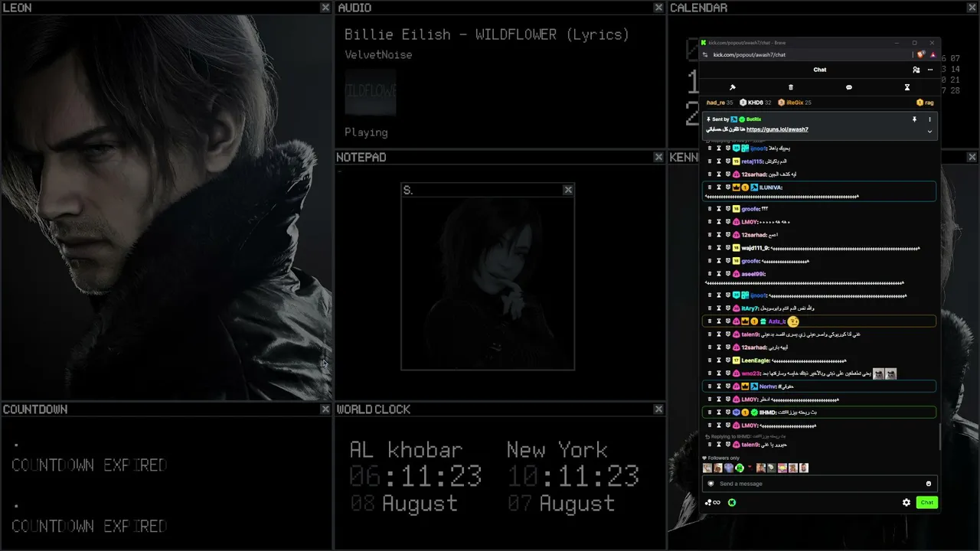This screenshot has height=551, width=980.
Task: Open the speech bubble chat mode icon
Action: click(x=849, y=87)
